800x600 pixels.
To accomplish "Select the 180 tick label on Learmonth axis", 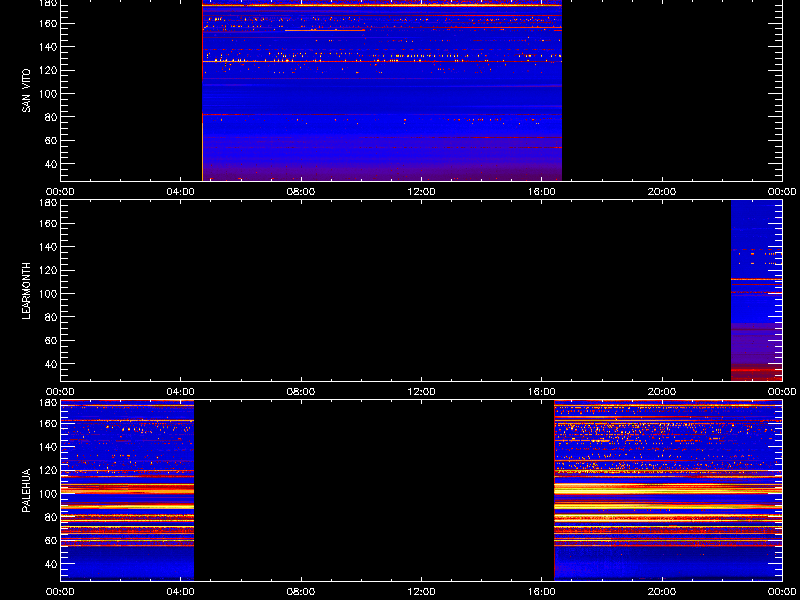I will tap(49, 203).
